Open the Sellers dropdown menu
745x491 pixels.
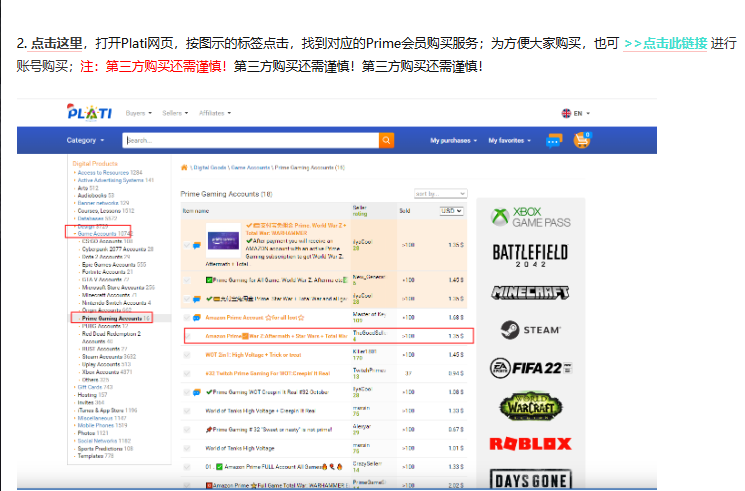pyautogui.click(x=175, y=113)
